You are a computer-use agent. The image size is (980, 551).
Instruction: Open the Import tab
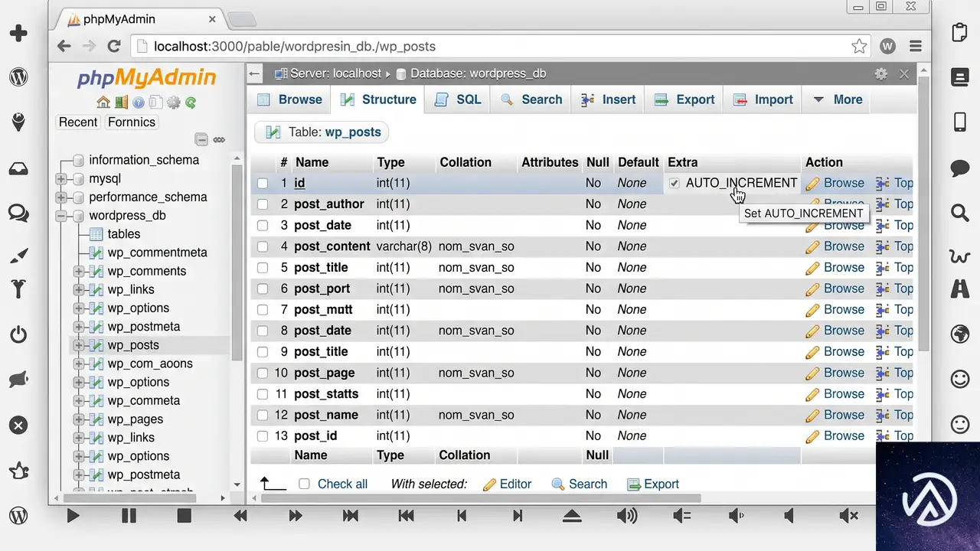tap(763, 99)
